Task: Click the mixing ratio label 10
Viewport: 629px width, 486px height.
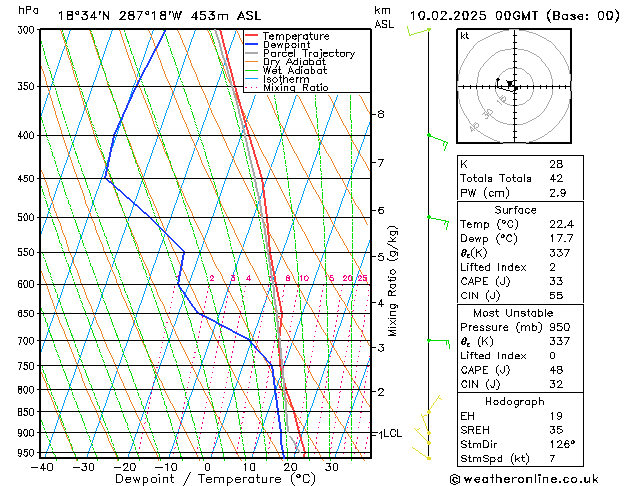Action: tap(304, 278)
